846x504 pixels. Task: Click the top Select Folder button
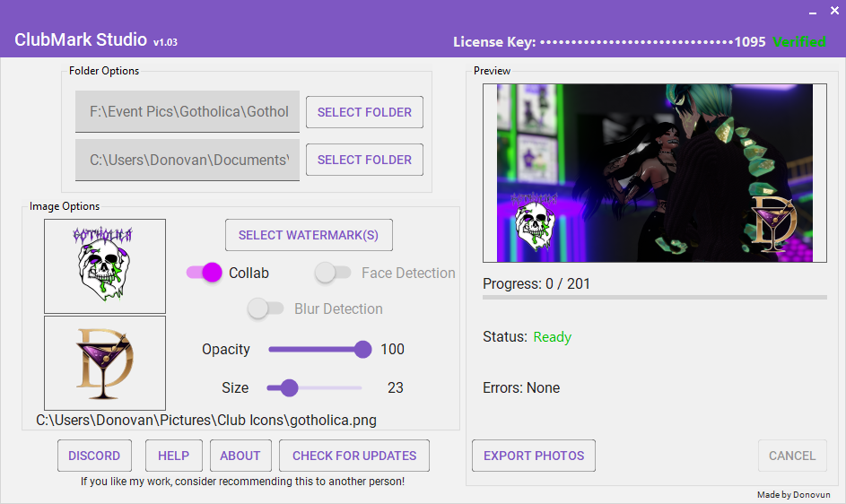click(x=364, y=112)
